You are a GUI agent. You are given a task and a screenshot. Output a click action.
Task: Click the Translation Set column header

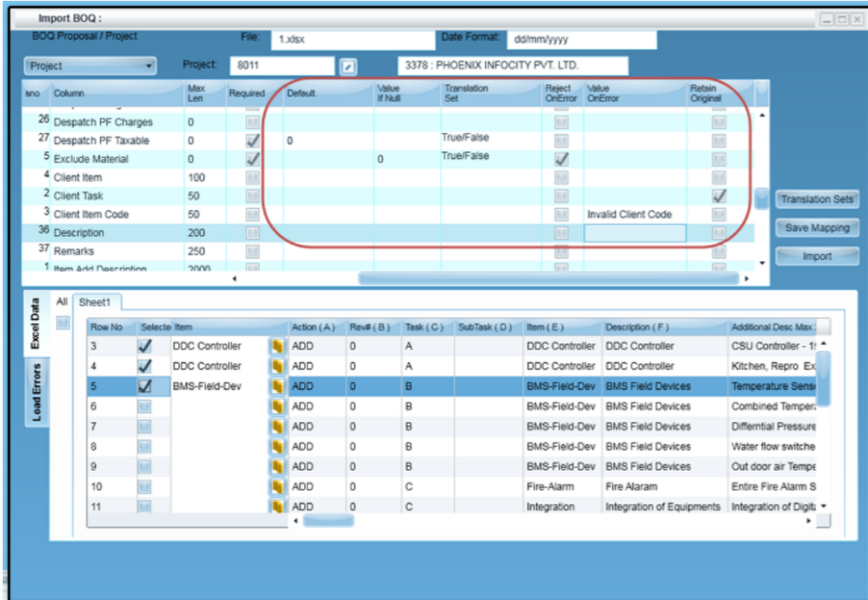tap(491, 93)
